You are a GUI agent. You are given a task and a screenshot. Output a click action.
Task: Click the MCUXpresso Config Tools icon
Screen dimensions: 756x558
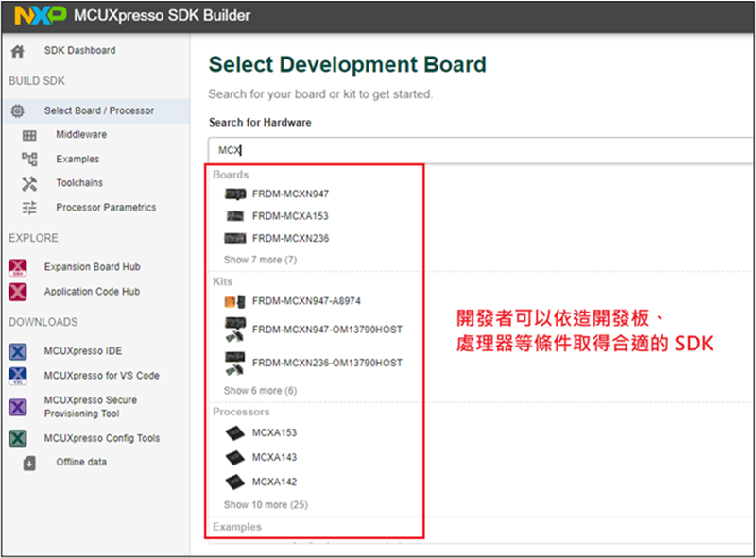(x=17, y=439)
